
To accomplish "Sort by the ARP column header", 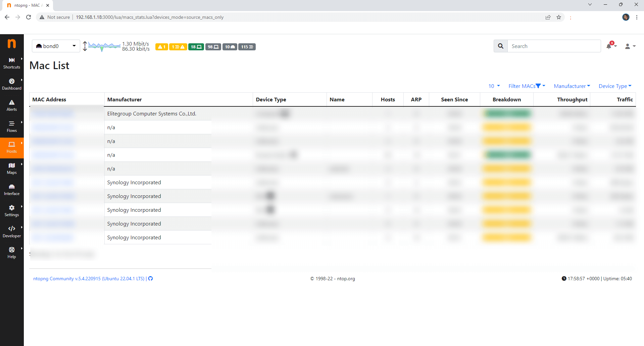I will point(416,99).
